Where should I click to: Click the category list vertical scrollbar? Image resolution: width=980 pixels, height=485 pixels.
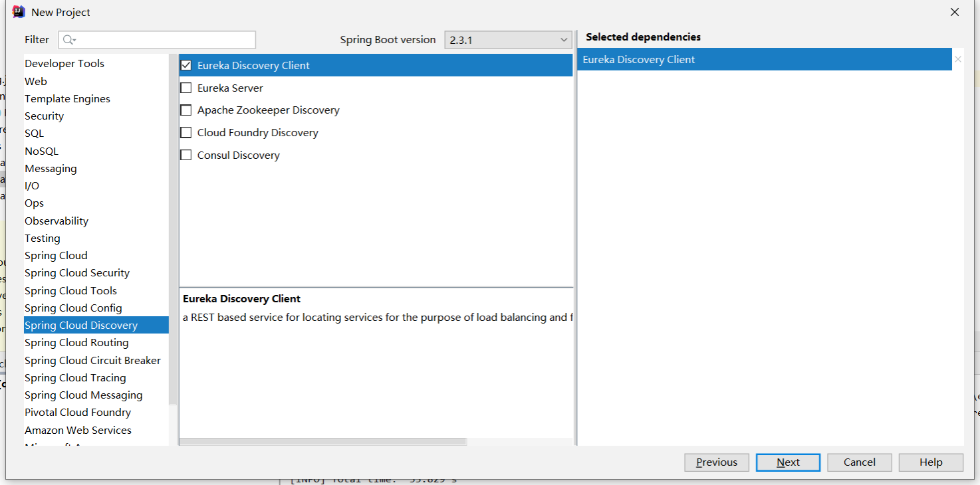click(x=173, y=229)
